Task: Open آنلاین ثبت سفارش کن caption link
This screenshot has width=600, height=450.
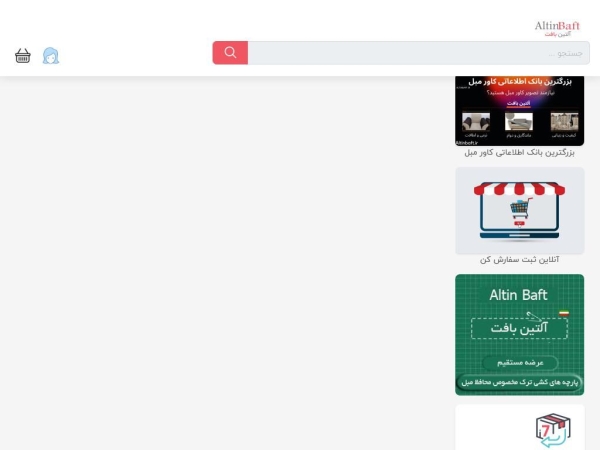Action: pos(520,260)
